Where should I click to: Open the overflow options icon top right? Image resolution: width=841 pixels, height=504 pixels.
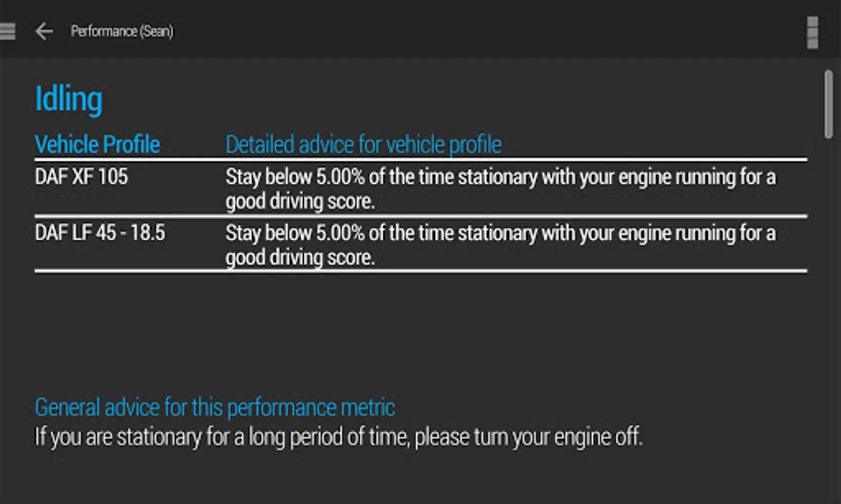(814, 32)
